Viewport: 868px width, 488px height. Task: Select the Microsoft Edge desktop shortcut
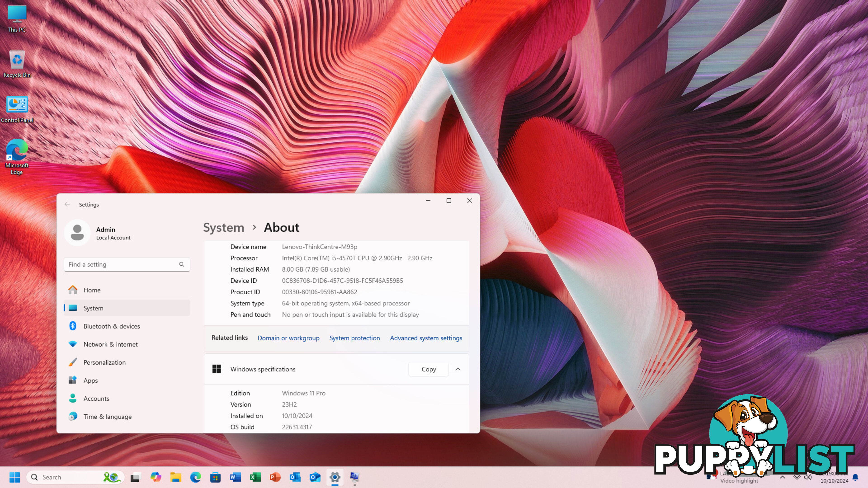[x=17, y=157]
